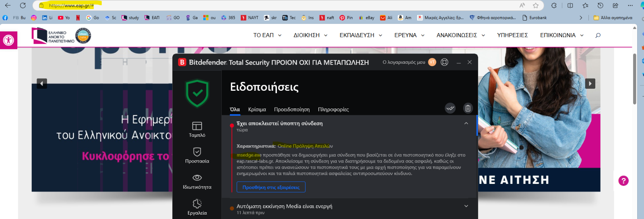Image resolution: width=644 pixels, height=219 pixels.
Task: Click 'Προσθήκη στις εξαιρέσεις' button
Action: pos(271,187)
